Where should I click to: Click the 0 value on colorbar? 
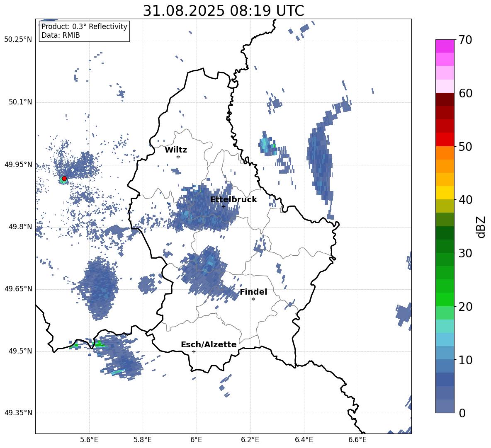pos(462,413)
